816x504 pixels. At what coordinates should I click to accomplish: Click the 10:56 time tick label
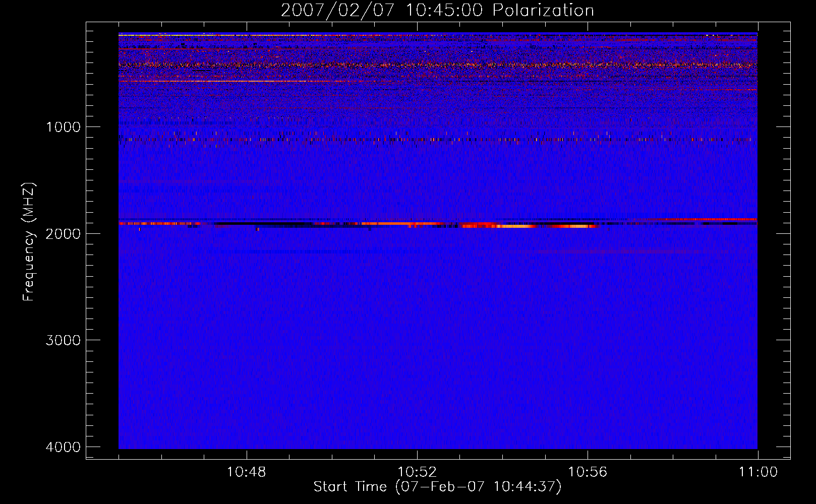[588, 472]
